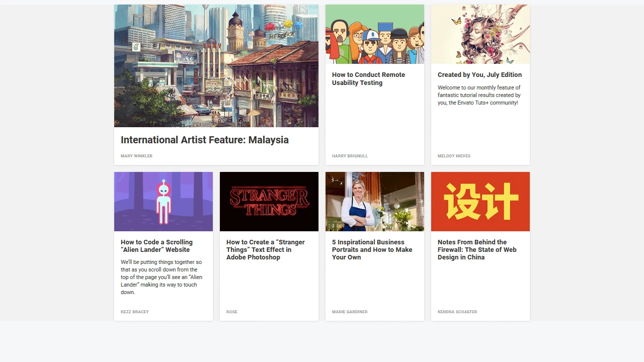Viewport: 644px width, 362px height.
Task: Open the "International Artist Feature: Malaysia" article
Action: coord(204,140)
